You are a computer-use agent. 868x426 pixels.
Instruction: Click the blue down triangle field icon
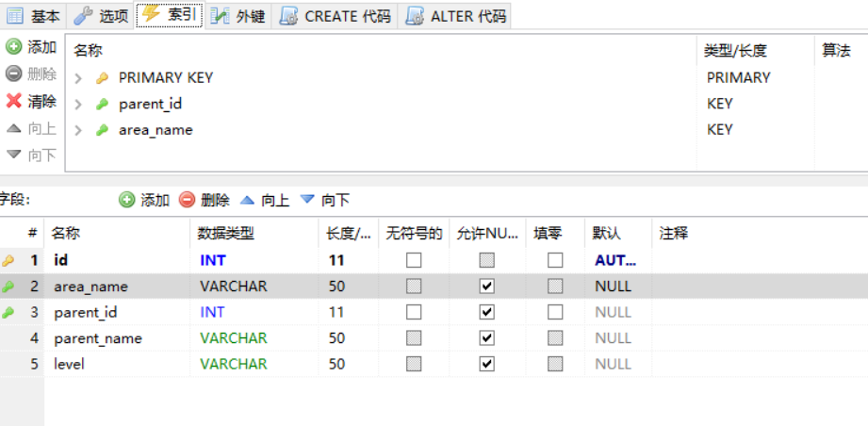point(307,199)
